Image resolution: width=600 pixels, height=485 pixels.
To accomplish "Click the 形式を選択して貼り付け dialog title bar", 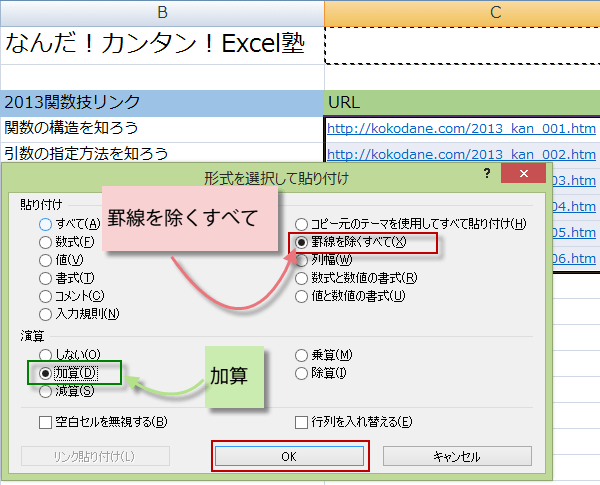I will tap(276, 178).
